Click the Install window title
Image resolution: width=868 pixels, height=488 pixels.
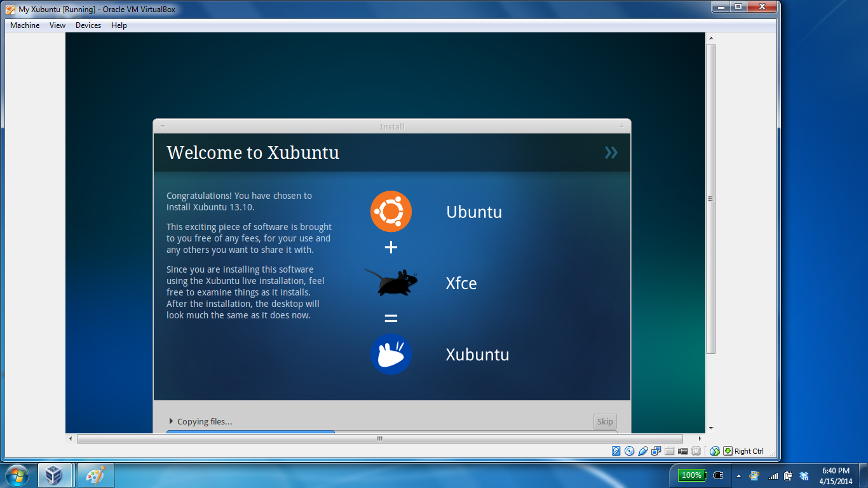click(392, 126)
